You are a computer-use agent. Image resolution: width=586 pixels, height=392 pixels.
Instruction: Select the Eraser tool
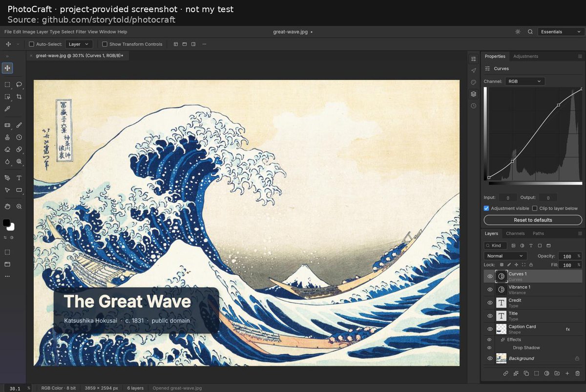pyautogui.click(x=7, y=149)
